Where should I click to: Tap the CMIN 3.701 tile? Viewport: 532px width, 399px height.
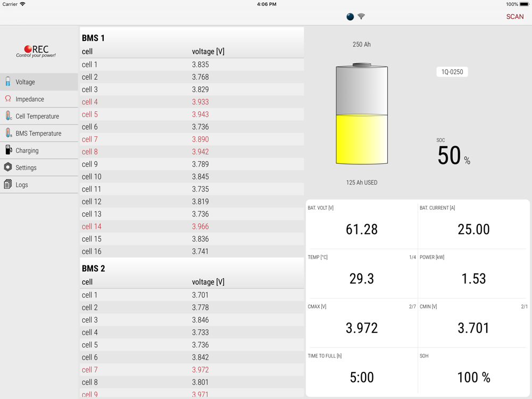click(473, 323)
